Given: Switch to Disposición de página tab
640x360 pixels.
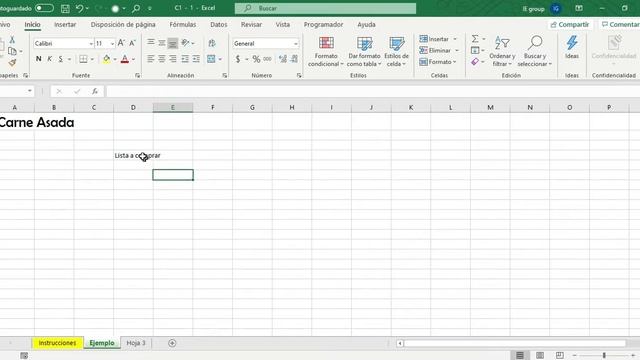Looking at the screenshot, I should coord(123,24).
